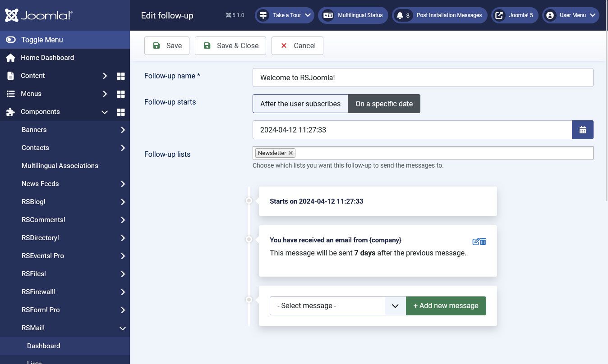Click Save & Close button
The width and height of the screenshot is (608, 364).
(x=230, y=45)
